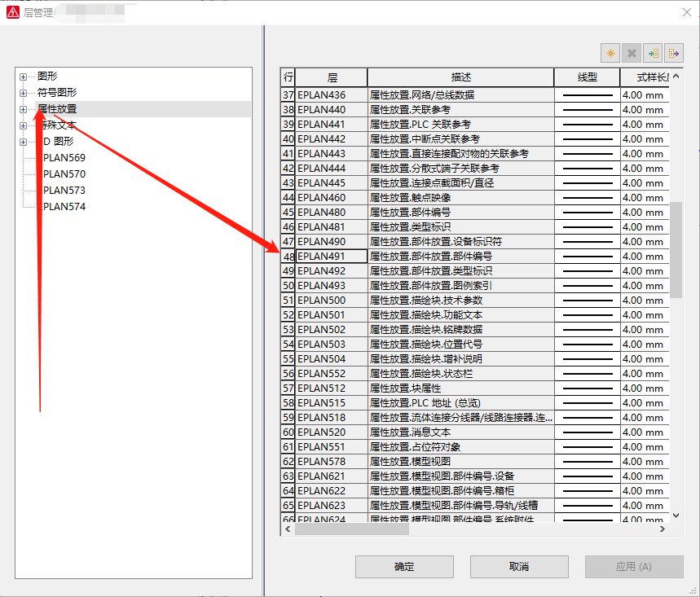Click the vertical scrollbar down arrow in table
This screenshot has height=597, width=700.
(676, 515)
